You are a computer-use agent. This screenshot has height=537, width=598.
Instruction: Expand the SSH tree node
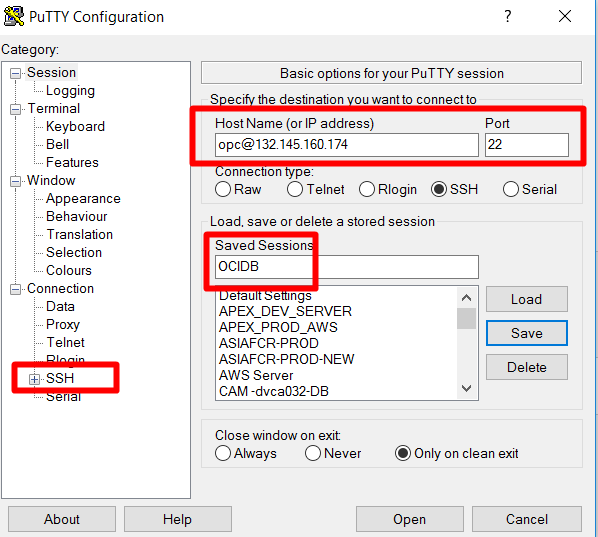(34, 379)
